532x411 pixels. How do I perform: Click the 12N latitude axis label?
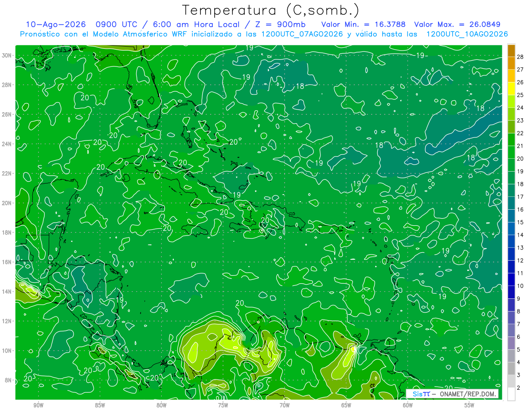click(x=7, y=321)
